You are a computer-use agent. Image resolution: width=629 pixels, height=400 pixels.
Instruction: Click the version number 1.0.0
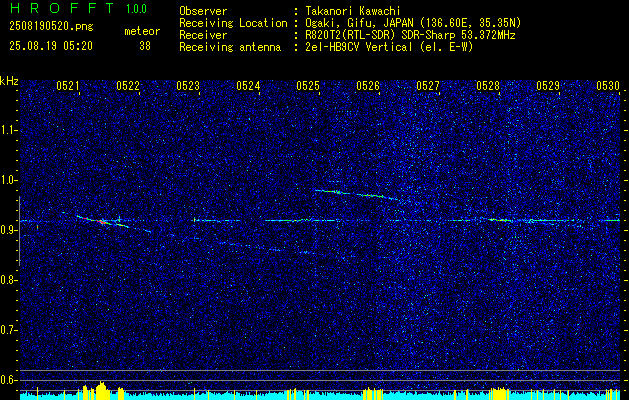[x=136, y=9]
